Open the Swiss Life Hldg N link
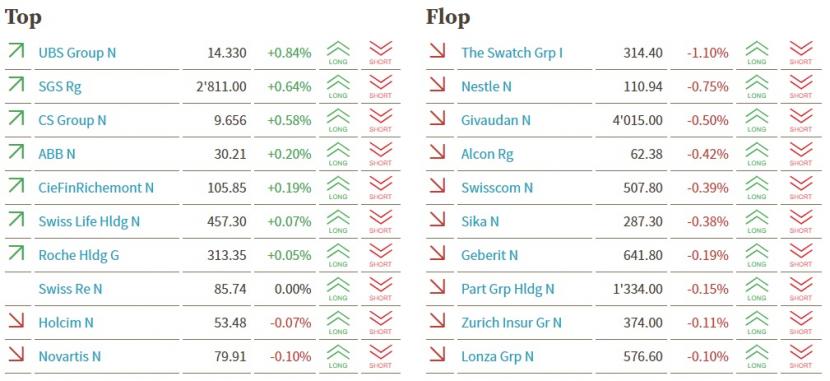Screen dimensions: 830x381 point(89,222)
